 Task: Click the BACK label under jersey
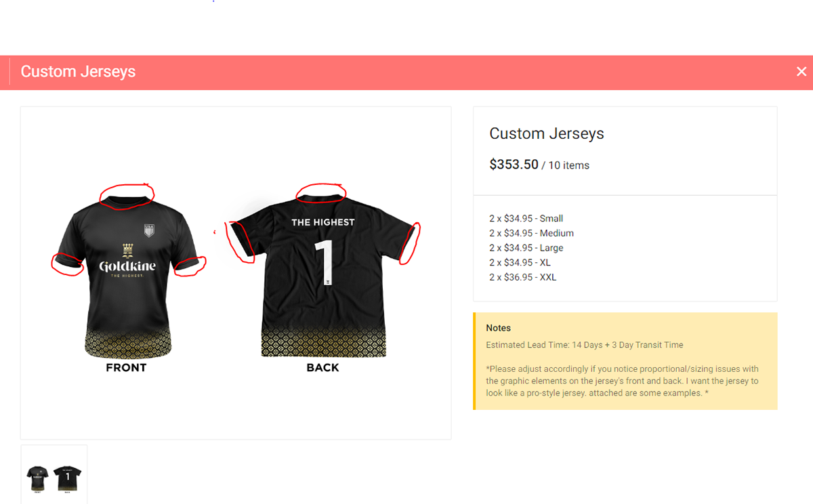point(322,368)
